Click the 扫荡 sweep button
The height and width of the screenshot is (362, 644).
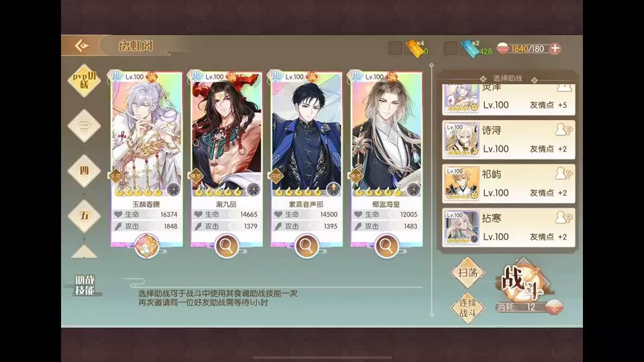tap(468, 273)
